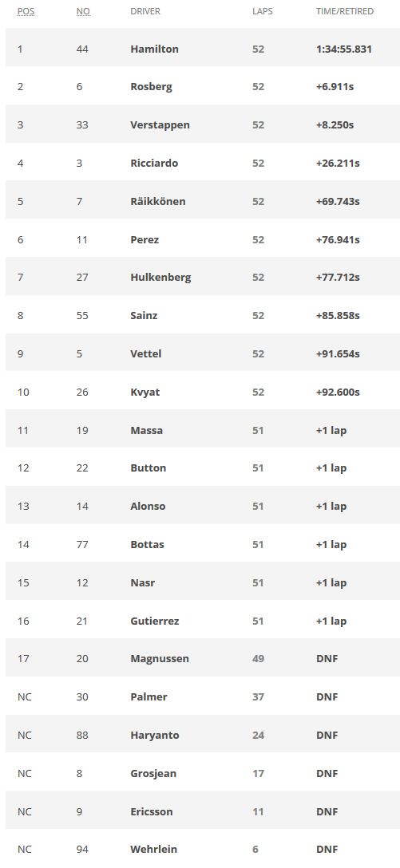Image resolution: width=400 pixels, height=868 pixels.
Task: Select Ricciardo in results table
Action: pos(154,163)
